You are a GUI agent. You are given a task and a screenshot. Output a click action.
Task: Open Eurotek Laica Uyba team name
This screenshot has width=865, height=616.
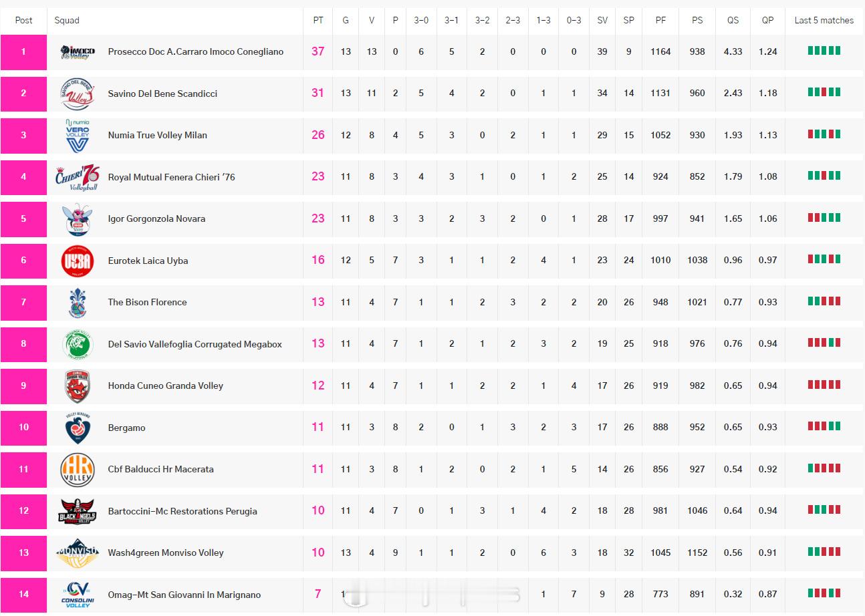[x=148, y=261]
